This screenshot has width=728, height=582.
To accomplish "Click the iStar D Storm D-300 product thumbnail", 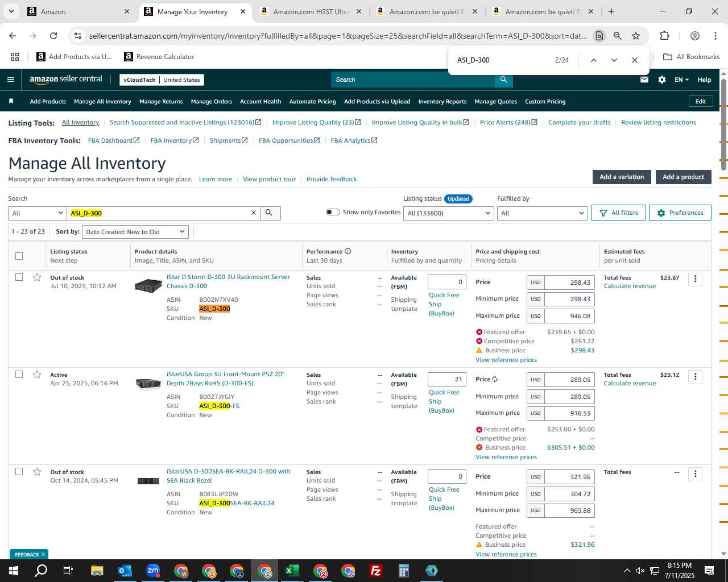I will coord(148,286).
